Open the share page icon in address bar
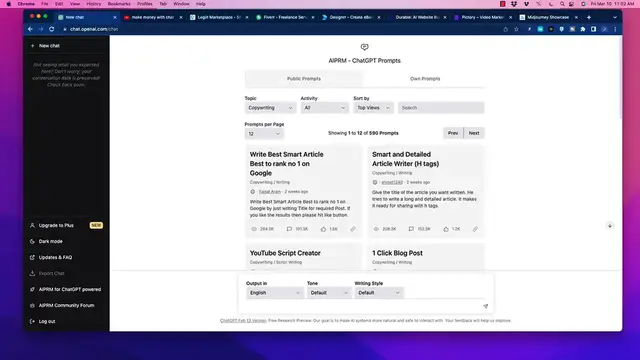The width and height of the screenshot is (640, 360). pos(506,29)
